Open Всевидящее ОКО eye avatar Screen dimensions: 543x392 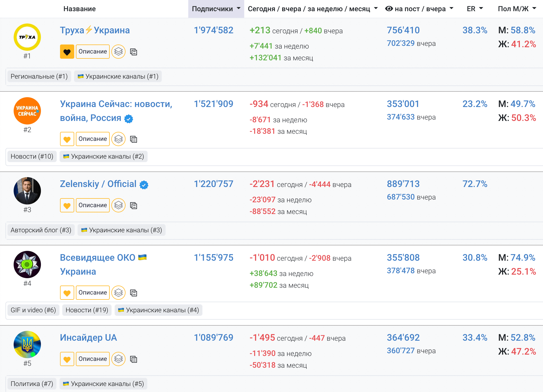(x=27, y=265)
